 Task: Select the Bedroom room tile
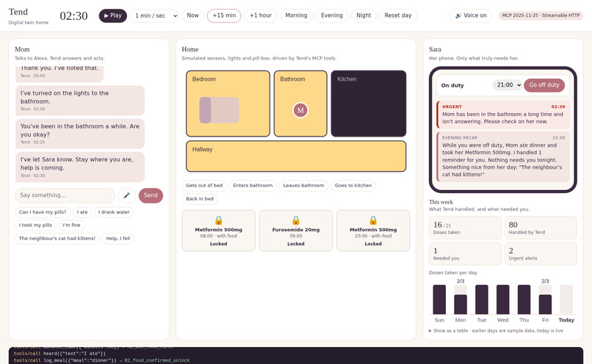pyautogui.click(x=228, y=103)
